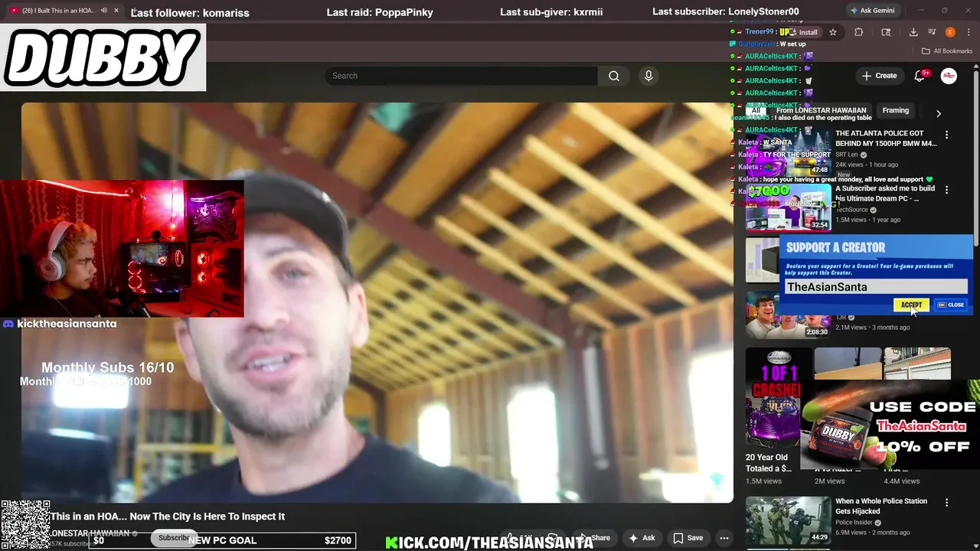The width and height of the screenshot is (980, 551).
Task: Open the Chrome three-dot menu
Action: 969,32
